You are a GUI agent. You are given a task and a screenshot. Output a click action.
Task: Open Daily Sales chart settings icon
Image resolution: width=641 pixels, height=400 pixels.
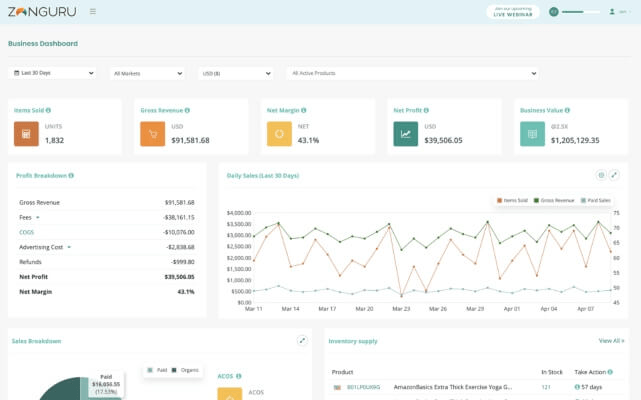tap(601, 175)
